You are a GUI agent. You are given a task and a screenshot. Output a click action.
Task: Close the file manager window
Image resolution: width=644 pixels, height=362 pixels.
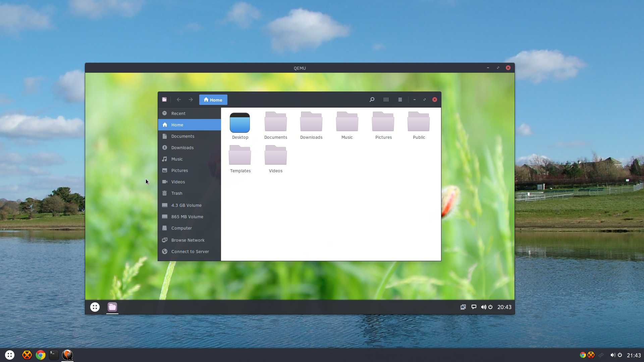[x=435, y=100]
